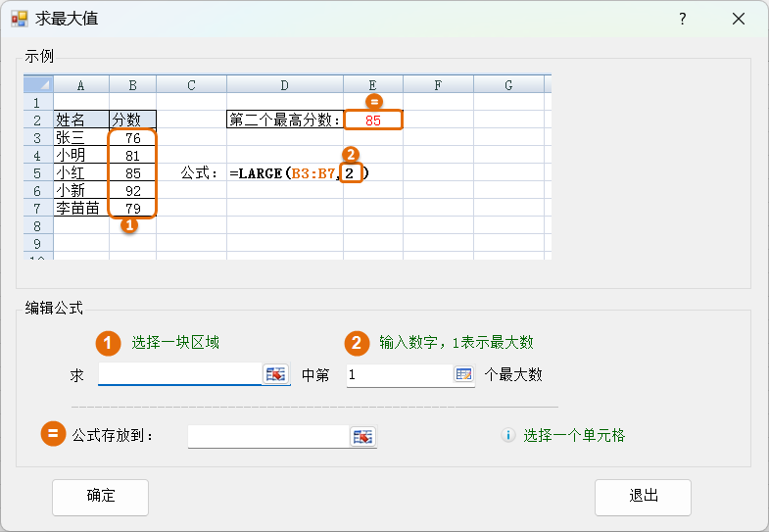The image size is (769, 532).
Task: Click the 个最大数 label
Action: point(514,374)
